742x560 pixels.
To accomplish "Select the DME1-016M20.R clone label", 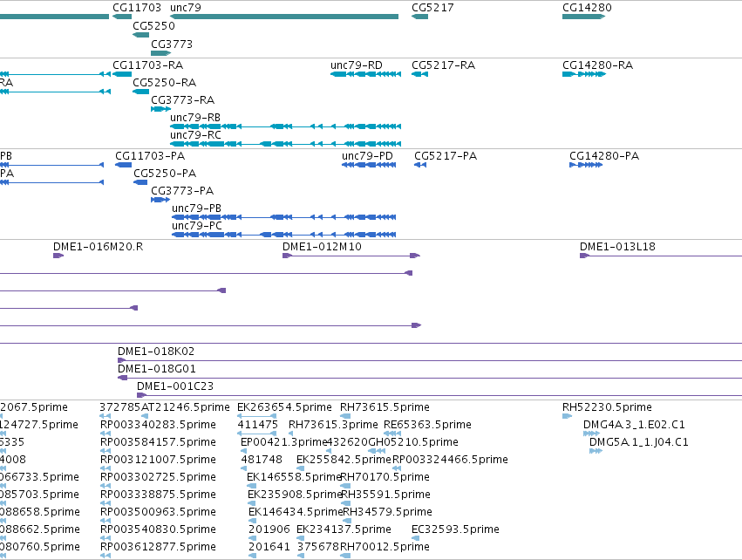I will [x=98, y=247].
